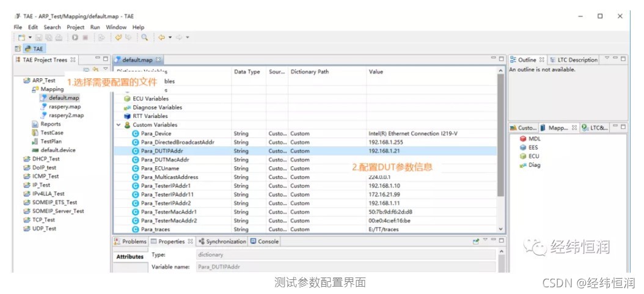Click the green ECU cube icon
644x294 pixels.
(x=523, y=156)
